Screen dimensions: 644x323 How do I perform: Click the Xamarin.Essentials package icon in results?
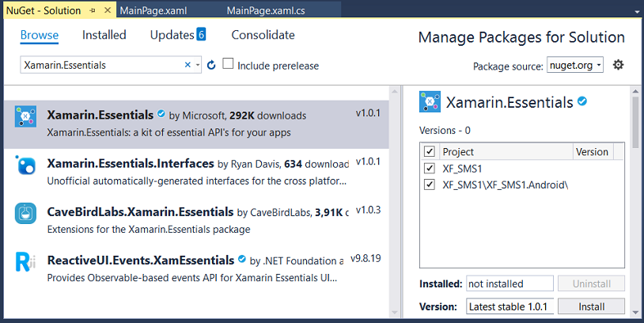[x=25, y=116]
